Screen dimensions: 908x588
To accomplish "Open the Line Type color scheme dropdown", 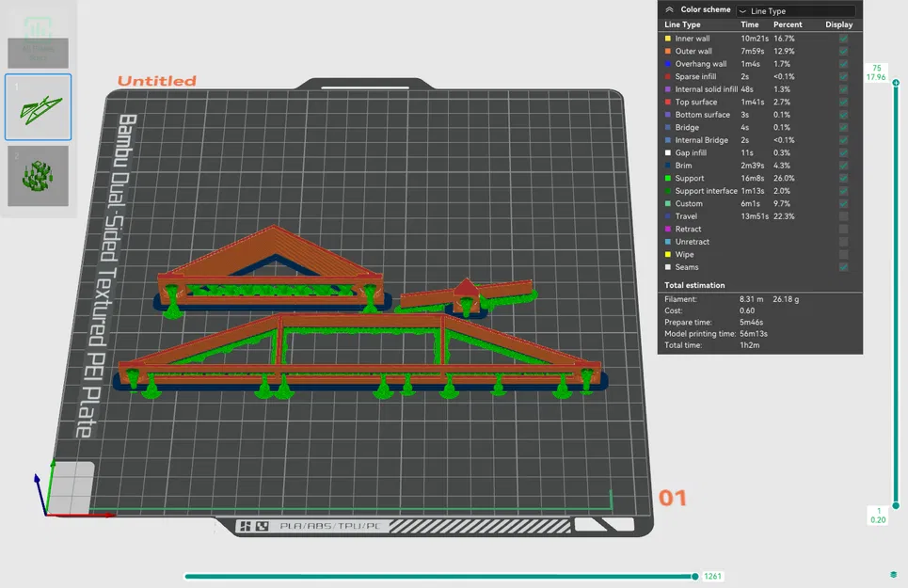I will click(796, 11).
